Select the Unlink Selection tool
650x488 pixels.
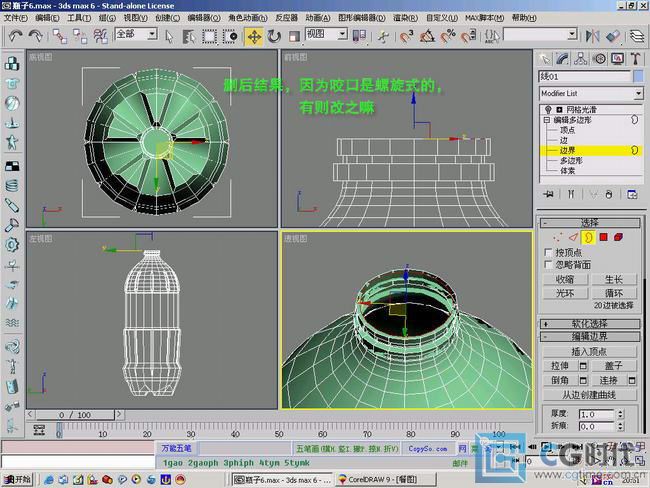[80, 36]
